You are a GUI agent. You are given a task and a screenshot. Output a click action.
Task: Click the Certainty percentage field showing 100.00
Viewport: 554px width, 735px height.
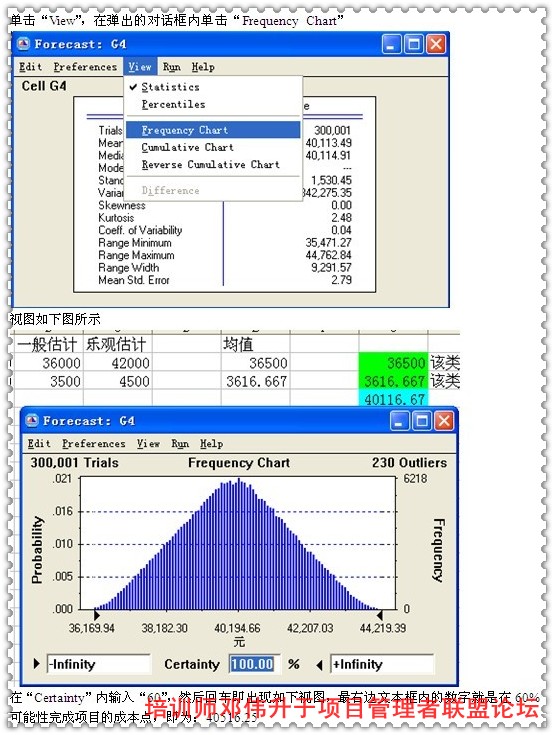click(x=252, y=664)
